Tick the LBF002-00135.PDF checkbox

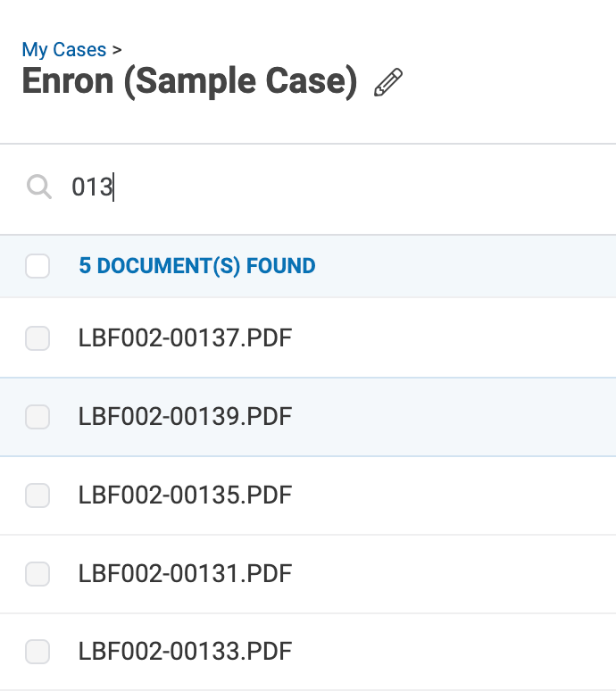[37, 495]
